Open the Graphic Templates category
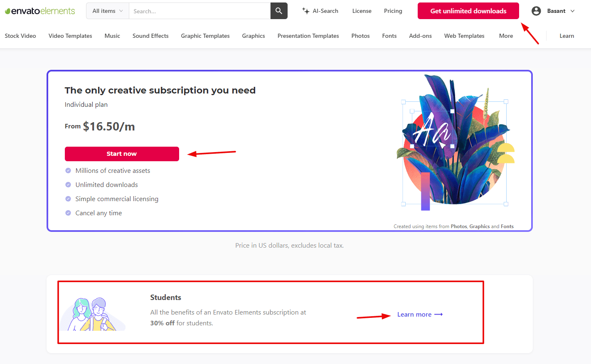The image size is (591, 364). [x=205, y=36]
